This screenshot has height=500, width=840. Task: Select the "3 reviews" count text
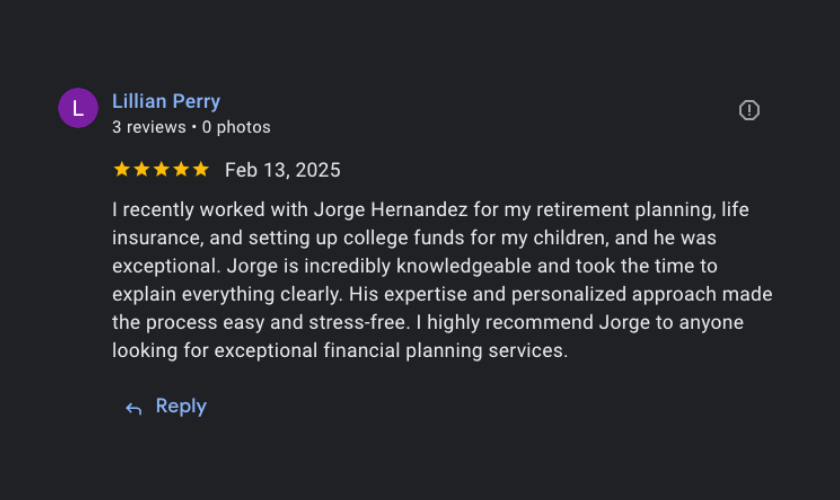[x=149, y=127]
